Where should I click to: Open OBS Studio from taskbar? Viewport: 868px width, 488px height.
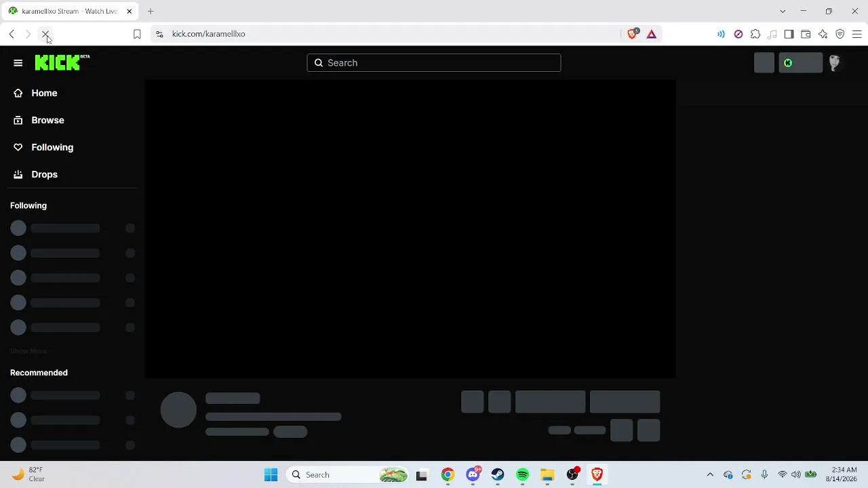(572, 475)
